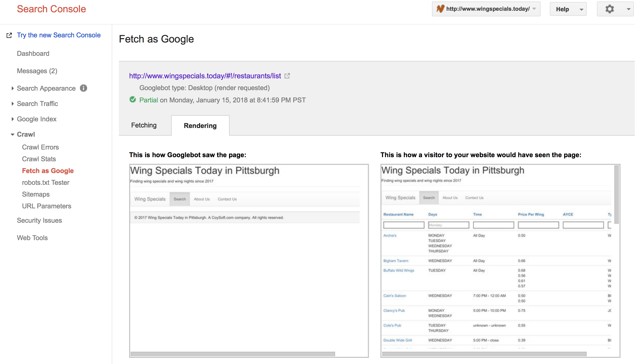Expand the Search Traffic section

coord(37,104)
